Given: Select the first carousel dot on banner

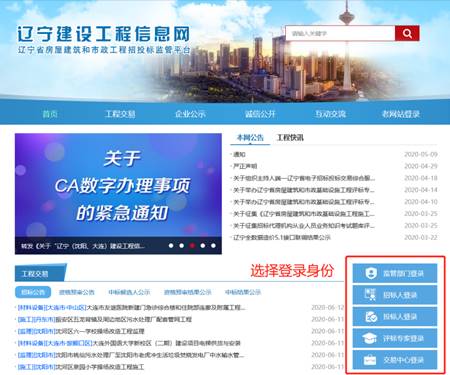Looking at the screenshot, I should 171,246.
